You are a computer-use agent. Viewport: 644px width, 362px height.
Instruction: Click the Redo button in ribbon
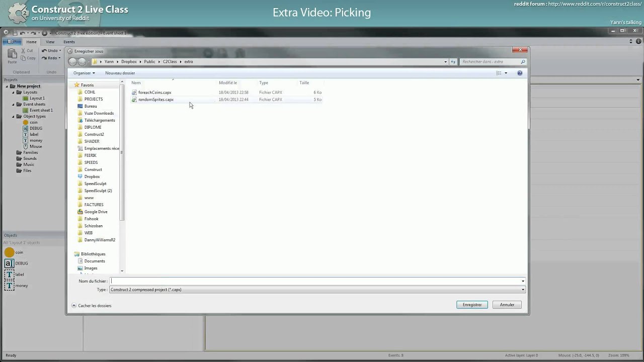51,58
